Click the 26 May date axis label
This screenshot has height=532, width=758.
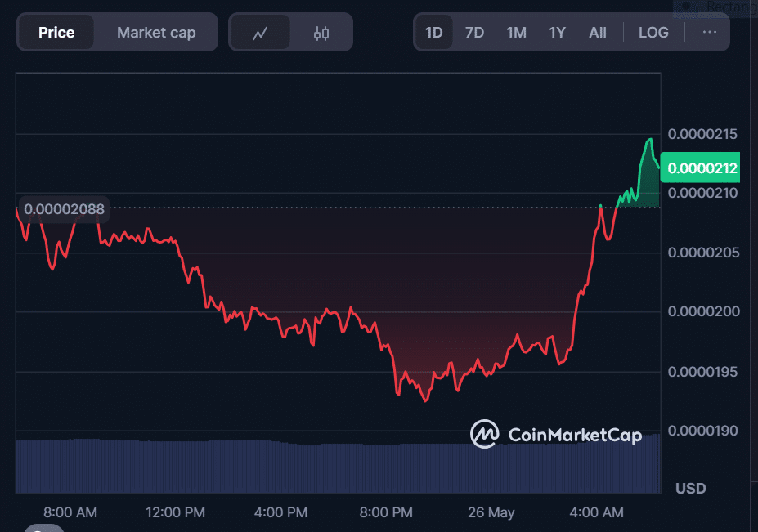(491, 512)
